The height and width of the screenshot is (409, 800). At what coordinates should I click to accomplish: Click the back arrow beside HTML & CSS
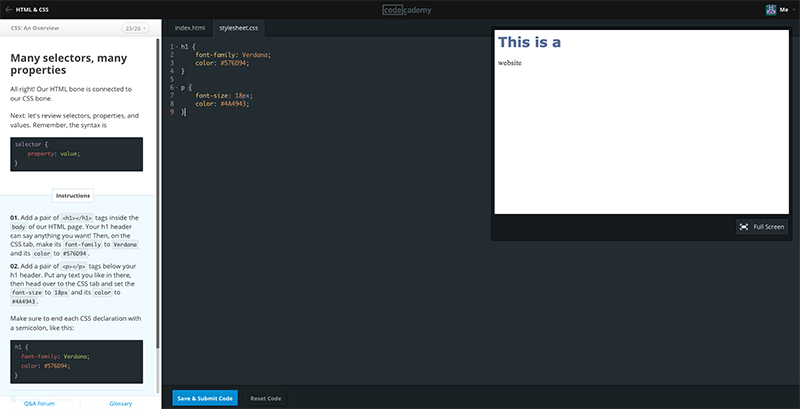tap(8, 9)
